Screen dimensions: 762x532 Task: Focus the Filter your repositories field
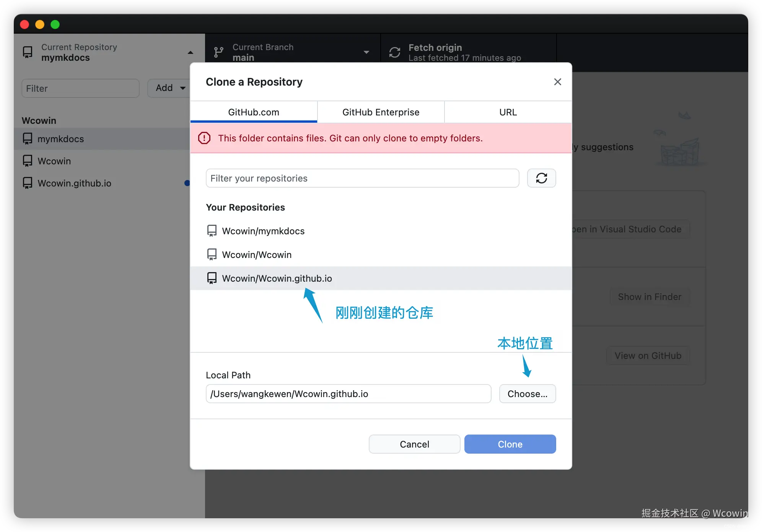[362, 178]
